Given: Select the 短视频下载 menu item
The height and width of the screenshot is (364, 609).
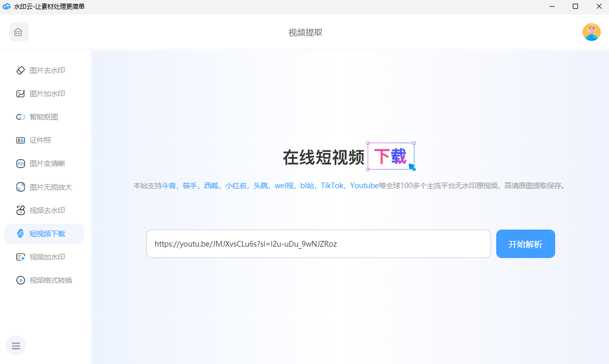Looking at the screenshot, I should (x=47, y=234).
